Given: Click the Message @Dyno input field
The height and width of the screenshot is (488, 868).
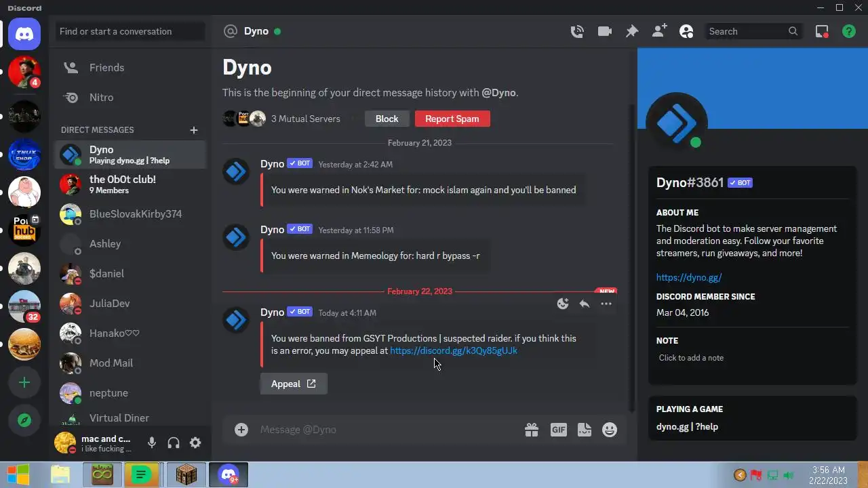Looking at the screenshot, I should tap(387, 430).
